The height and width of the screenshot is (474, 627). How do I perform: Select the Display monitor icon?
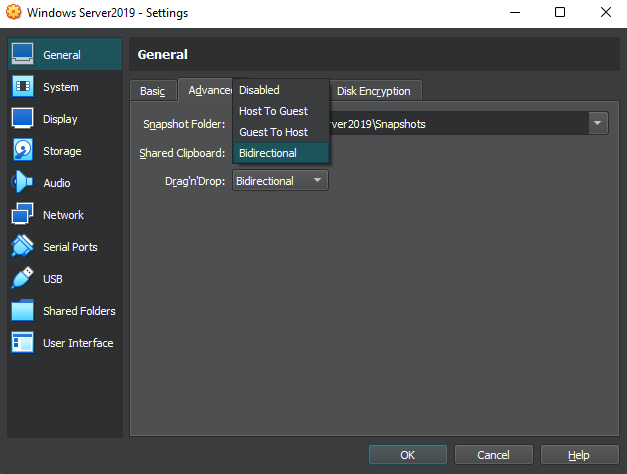(x=23, y=119)
